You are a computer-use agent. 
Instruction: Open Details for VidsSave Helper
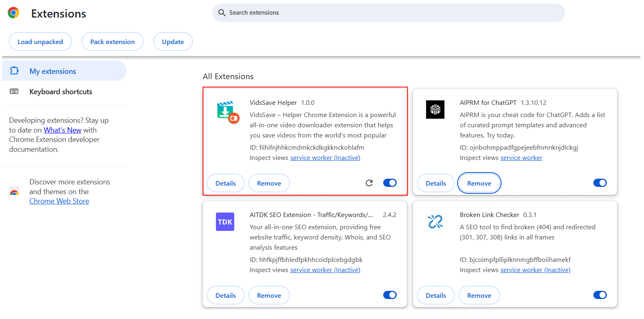coord(226,183)
